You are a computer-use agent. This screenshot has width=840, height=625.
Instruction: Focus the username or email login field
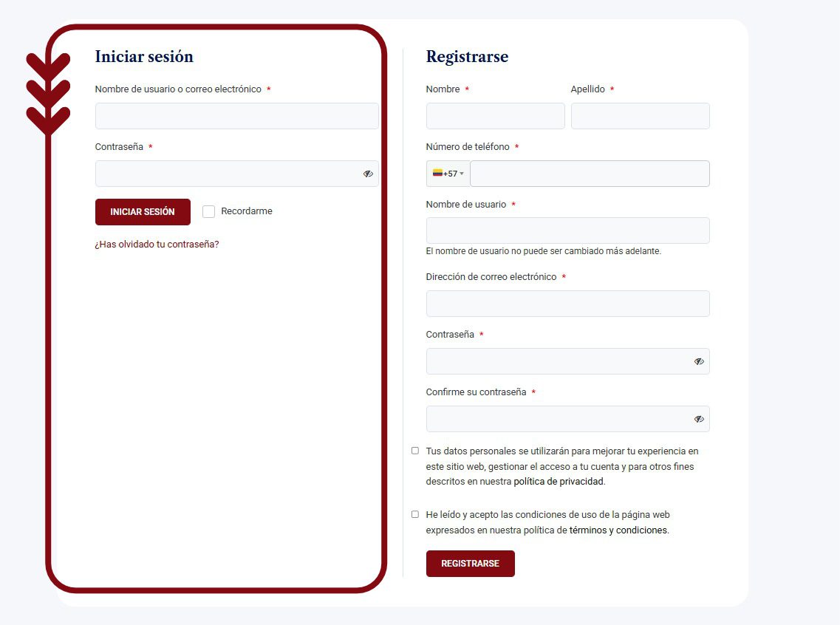(237, 116)
